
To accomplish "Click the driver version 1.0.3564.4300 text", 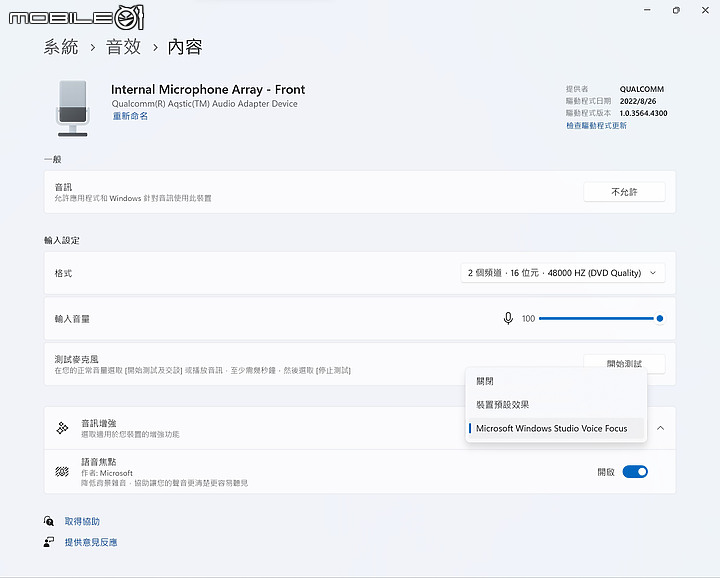I will [643, 113].
